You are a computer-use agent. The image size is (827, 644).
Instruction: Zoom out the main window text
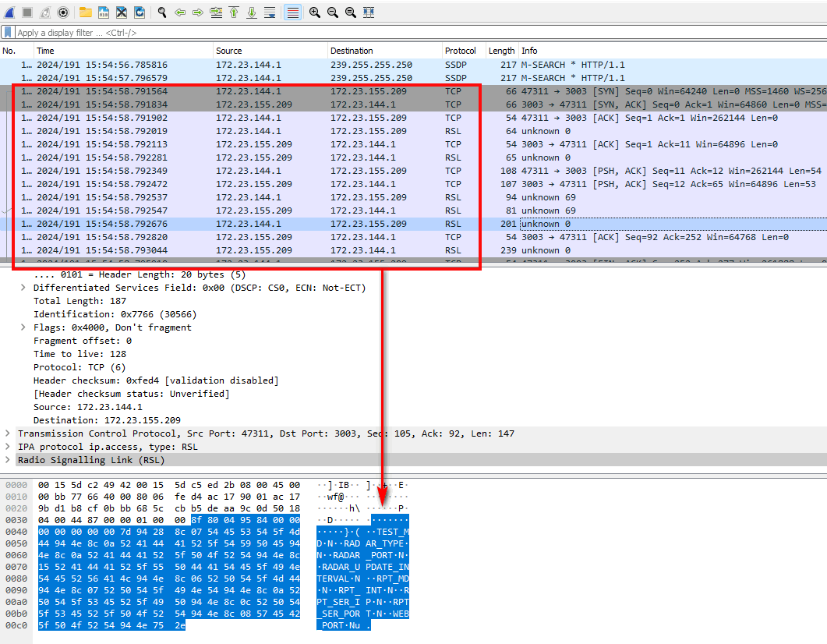[333, 12]
